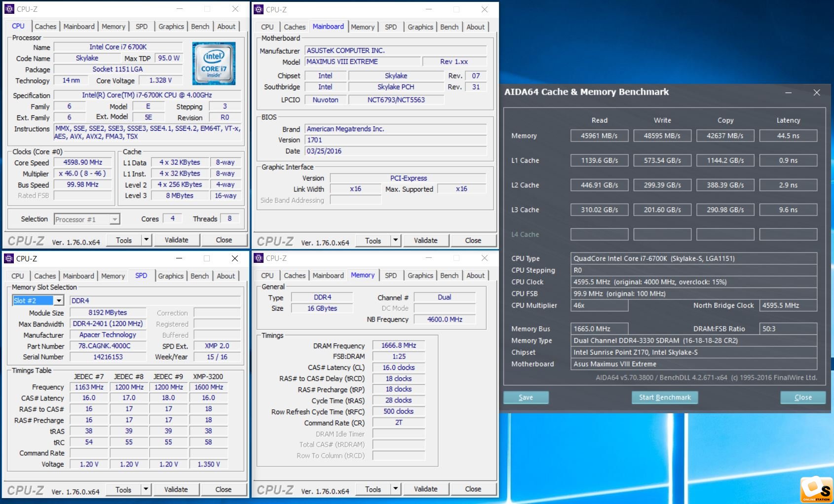
Task: Click DRAM Frequency 1666.8 MHz
Action: click(399, 345)
